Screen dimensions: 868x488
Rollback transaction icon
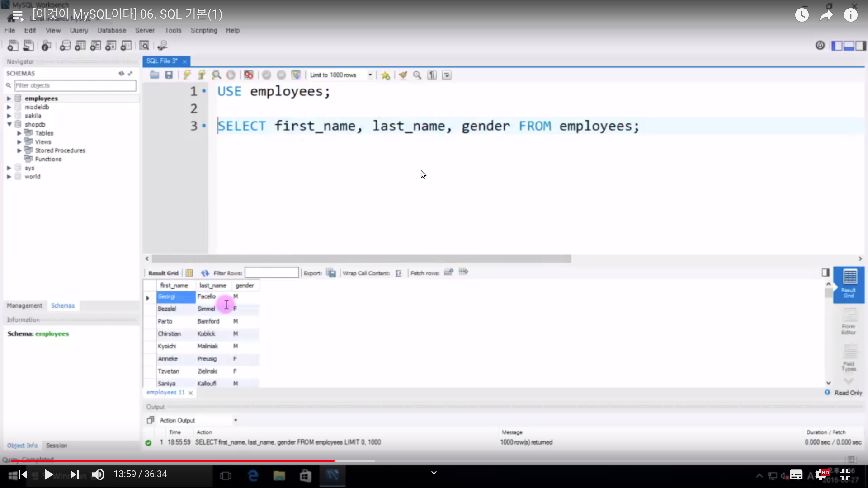(x=281, y=75)
